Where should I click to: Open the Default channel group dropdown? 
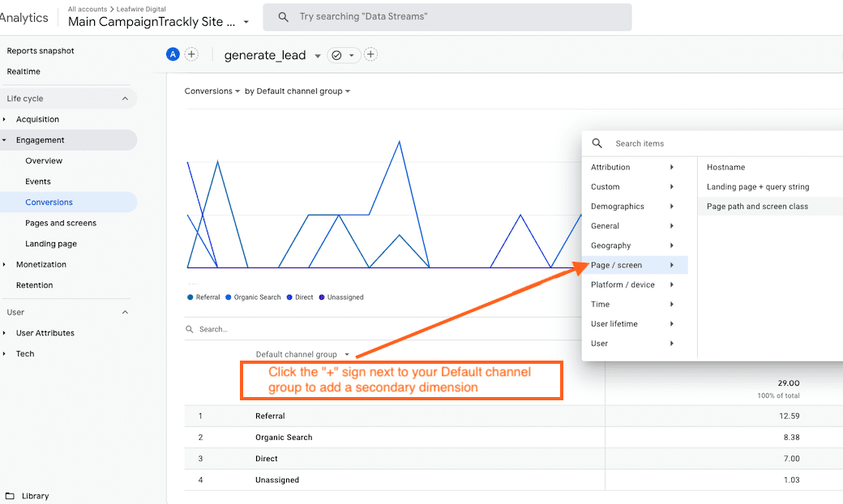point(303,354)
